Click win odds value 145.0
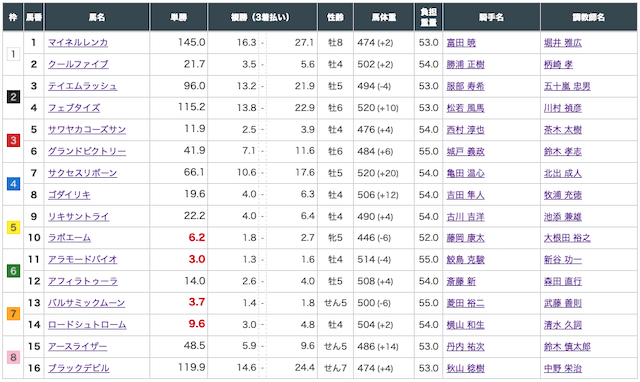640x382 pixels. click(x=192, y=42)
